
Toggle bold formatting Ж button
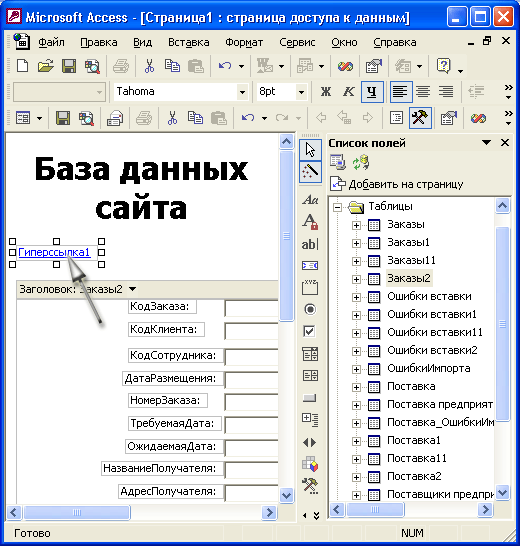(326, 92)
